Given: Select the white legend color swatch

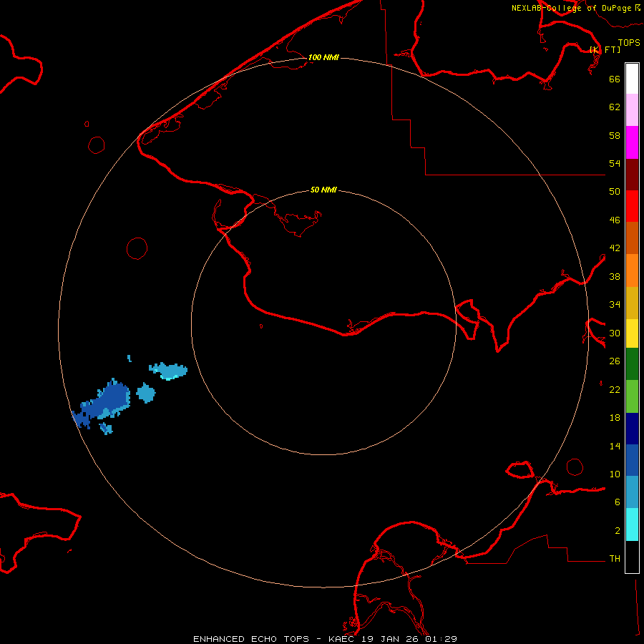Looking at the screenshot, I should 632,79.
